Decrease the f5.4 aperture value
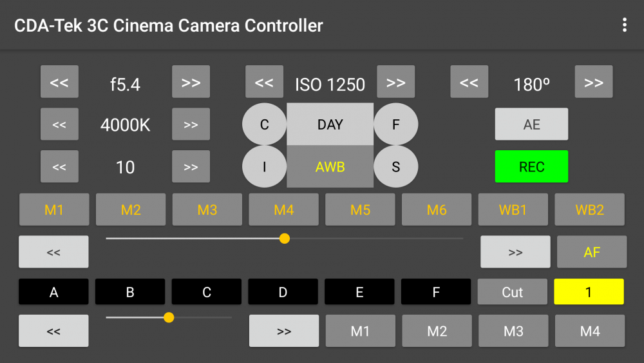Screen dimensions: 644x363 click(59, 82)
